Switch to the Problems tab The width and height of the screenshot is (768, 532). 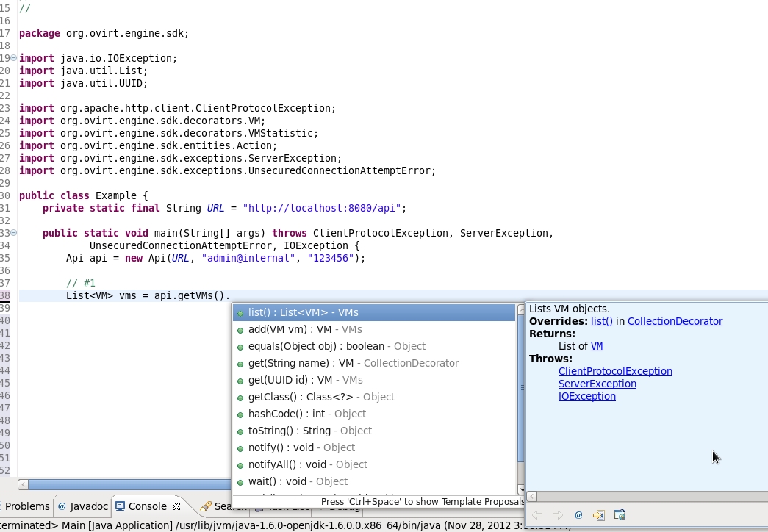pos(26,506)
